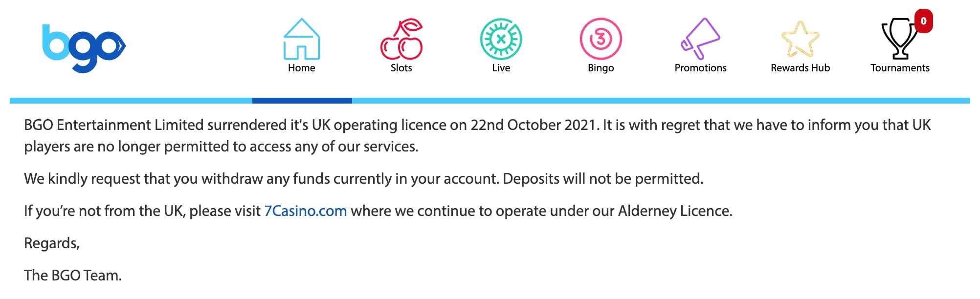Open the Rewards Hub star icon
Image resolution: width=980 pixels, height=299 pixels.
tap(800, 39)
